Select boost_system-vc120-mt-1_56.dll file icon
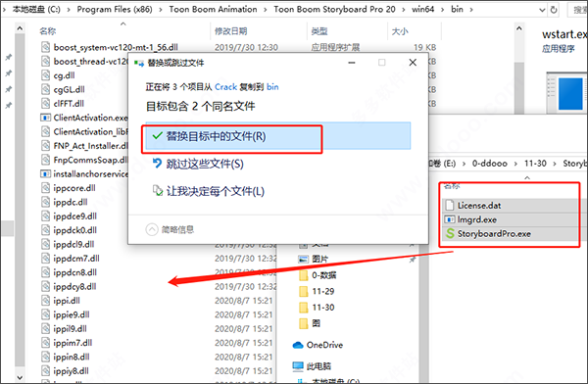Viewport: 588px width, 384px height. tap(45, 47)
